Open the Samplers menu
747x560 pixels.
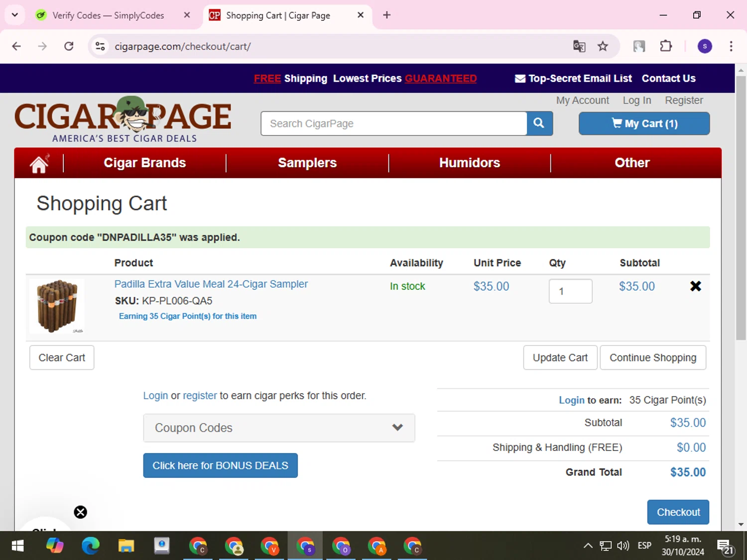click(307, 163)
